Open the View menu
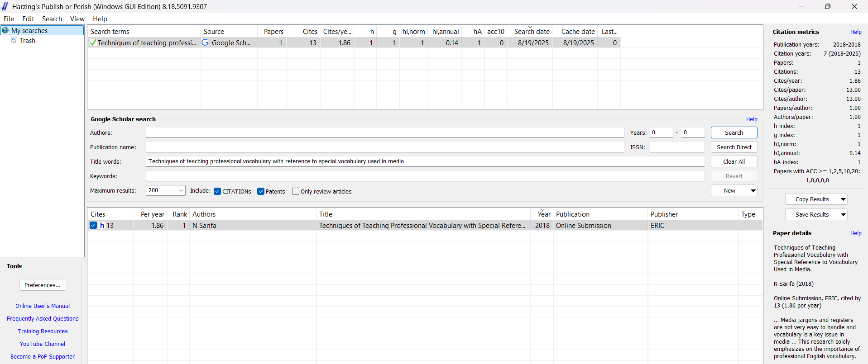The width and height of the screenshot is (868, 364). click(x=77, y=19)
